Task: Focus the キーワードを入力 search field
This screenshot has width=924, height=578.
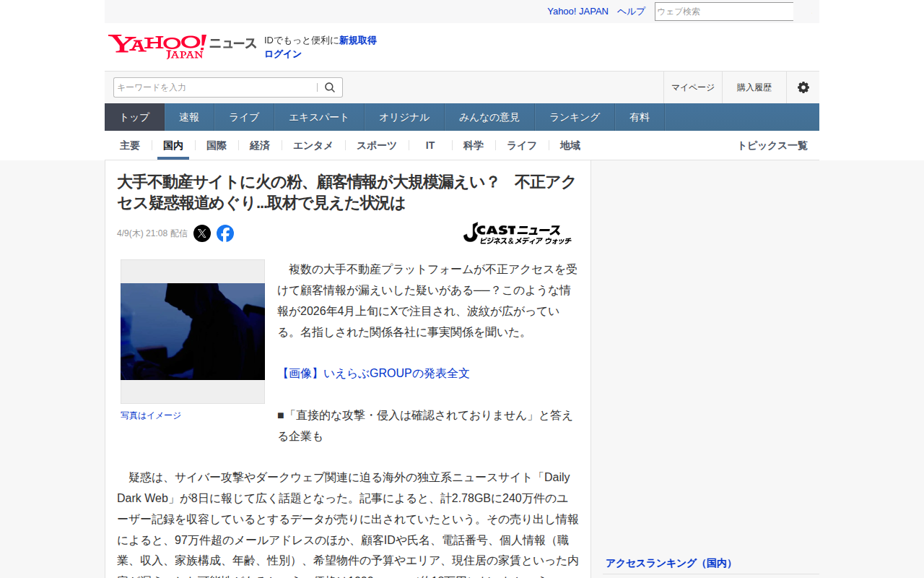Action: 215,87
